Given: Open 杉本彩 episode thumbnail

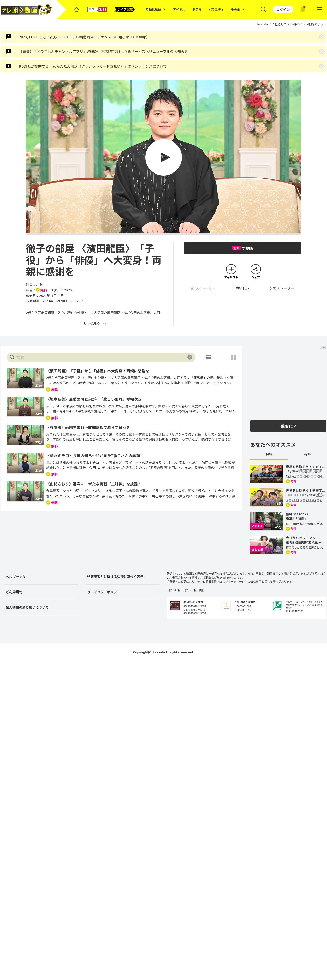Looking at the screenshot, I should (25, 435).
